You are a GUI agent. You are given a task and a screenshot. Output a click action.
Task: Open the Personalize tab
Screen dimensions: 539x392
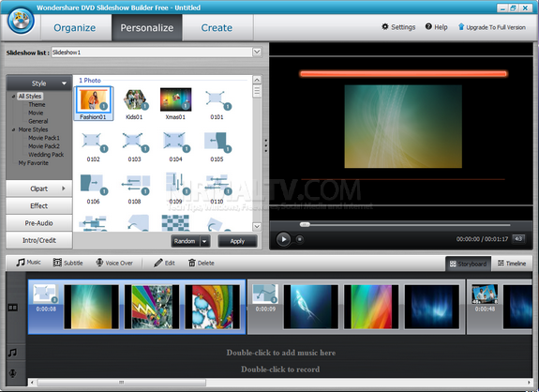coord(147,27)
